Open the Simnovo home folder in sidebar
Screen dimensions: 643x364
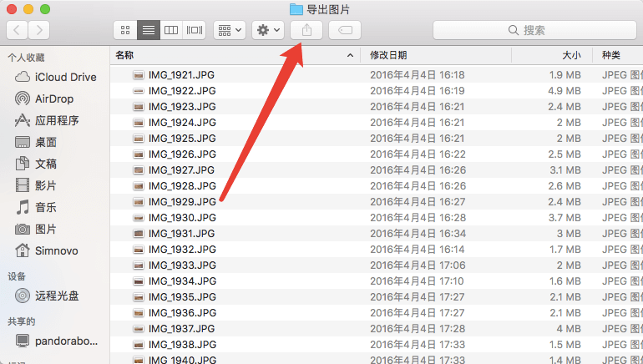55,250
